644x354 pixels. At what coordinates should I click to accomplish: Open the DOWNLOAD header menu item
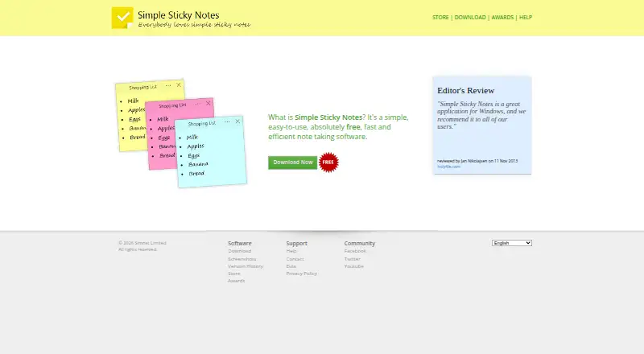click(470, 17)
